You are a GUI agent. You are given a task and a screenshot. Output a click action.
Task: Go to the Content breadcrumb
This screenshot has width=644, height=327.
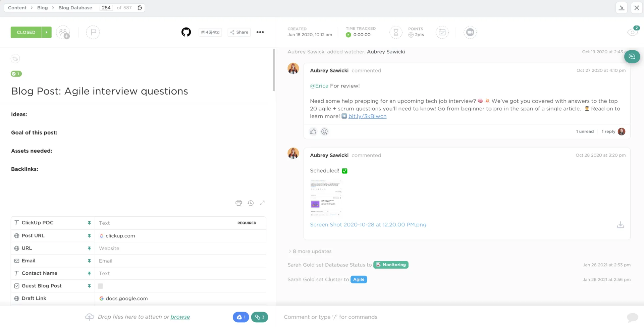click(17, 8)
